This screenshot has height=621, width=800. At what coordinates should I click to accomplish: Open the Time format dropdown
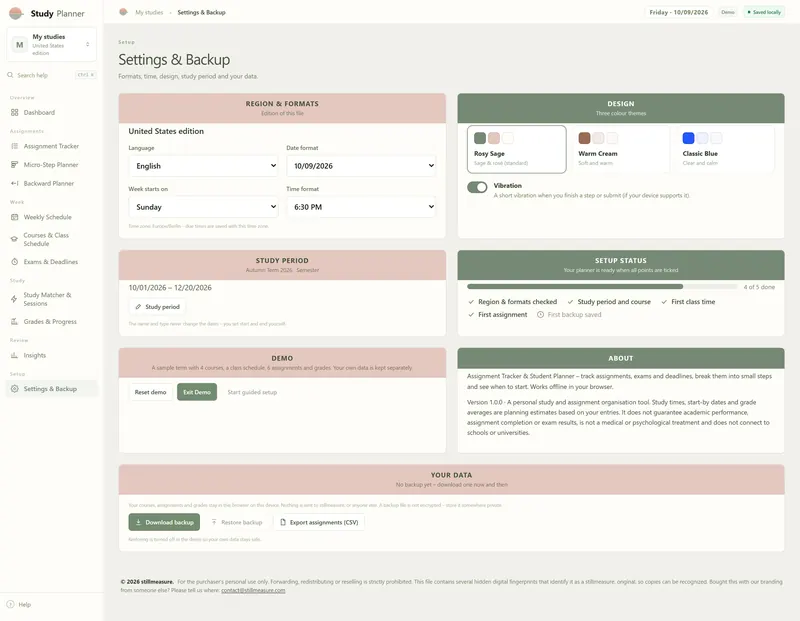pos(361,207)
